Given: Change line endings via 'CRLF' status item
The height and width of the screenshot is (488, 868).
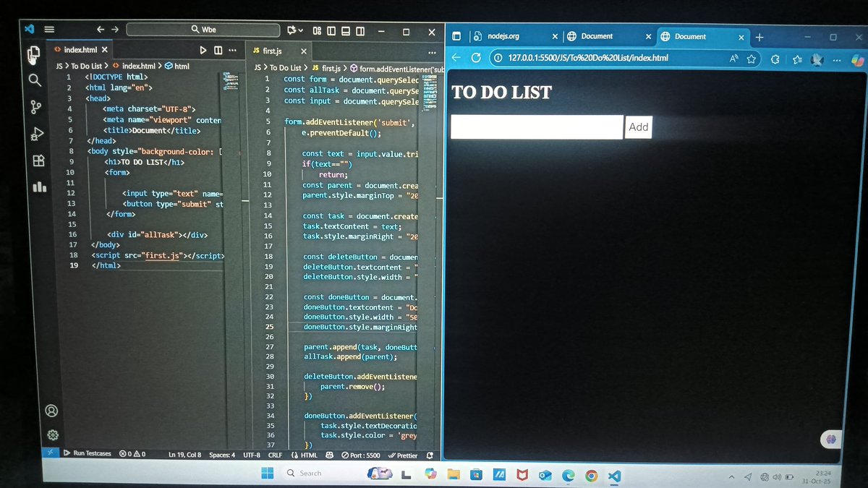Looking at the screenshot, I should pyautogui.click(x=276, y=455).
